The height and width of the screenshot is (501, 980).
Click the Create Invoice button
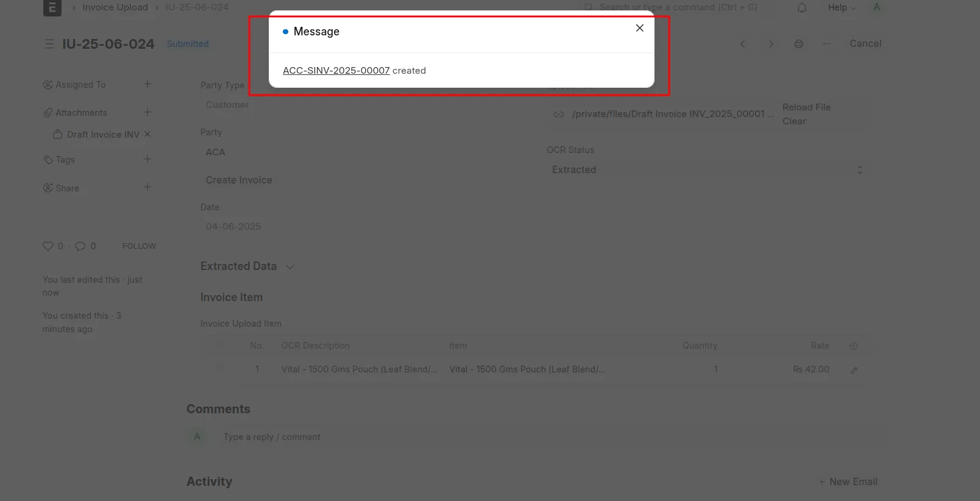click(239, 180)
